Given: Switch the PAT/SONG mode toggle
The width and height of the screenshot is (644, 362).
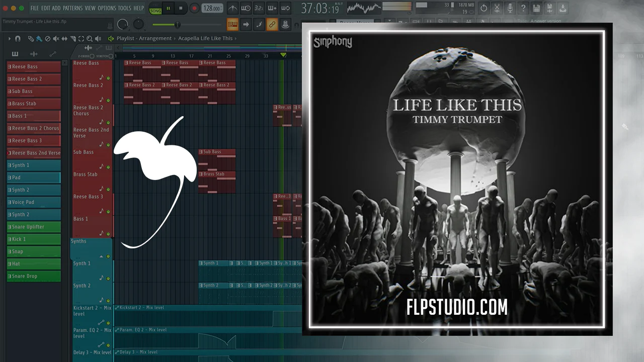Looking at the screenshot, I should (155, 8).
